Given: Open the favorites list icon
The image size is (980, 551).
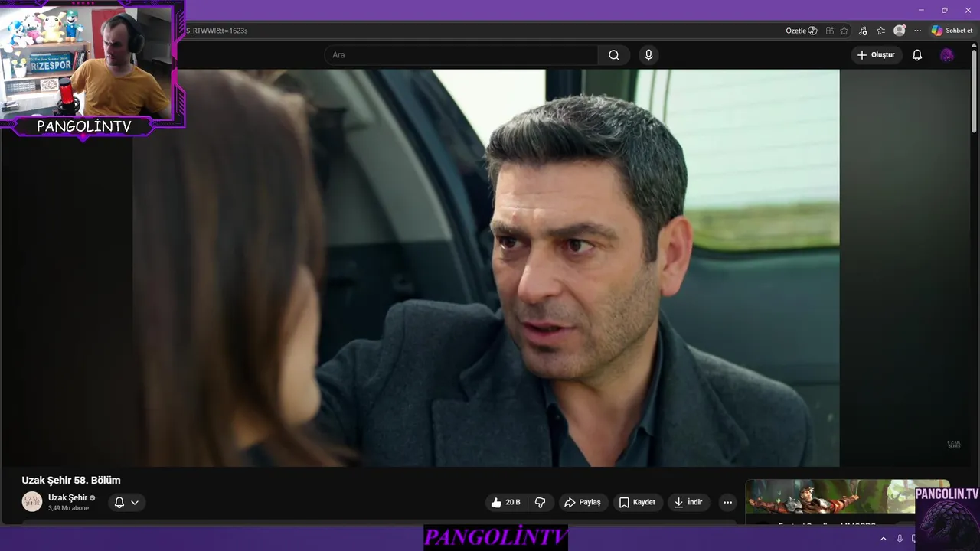Looking at the screenshot, I should [881, 31].
